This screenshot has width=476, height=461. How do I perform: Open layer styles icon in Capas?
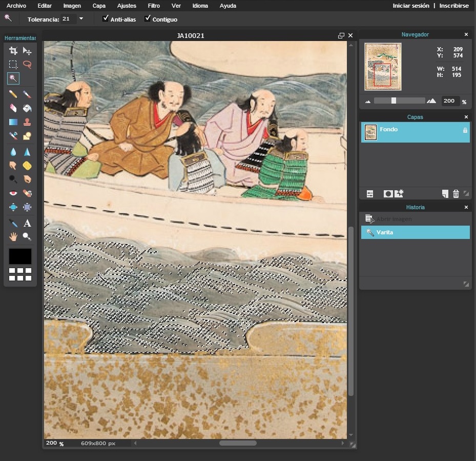399,193
